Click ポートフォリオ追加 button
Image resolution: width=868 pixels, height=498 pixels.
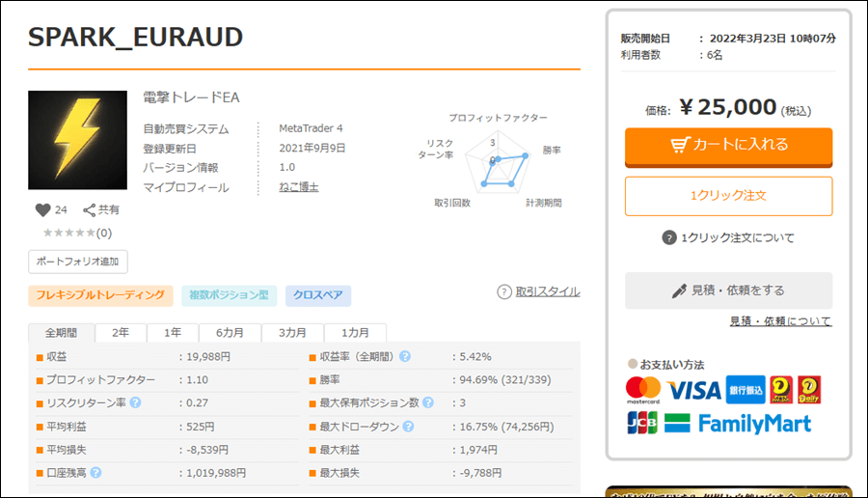[x=78, y=262]
